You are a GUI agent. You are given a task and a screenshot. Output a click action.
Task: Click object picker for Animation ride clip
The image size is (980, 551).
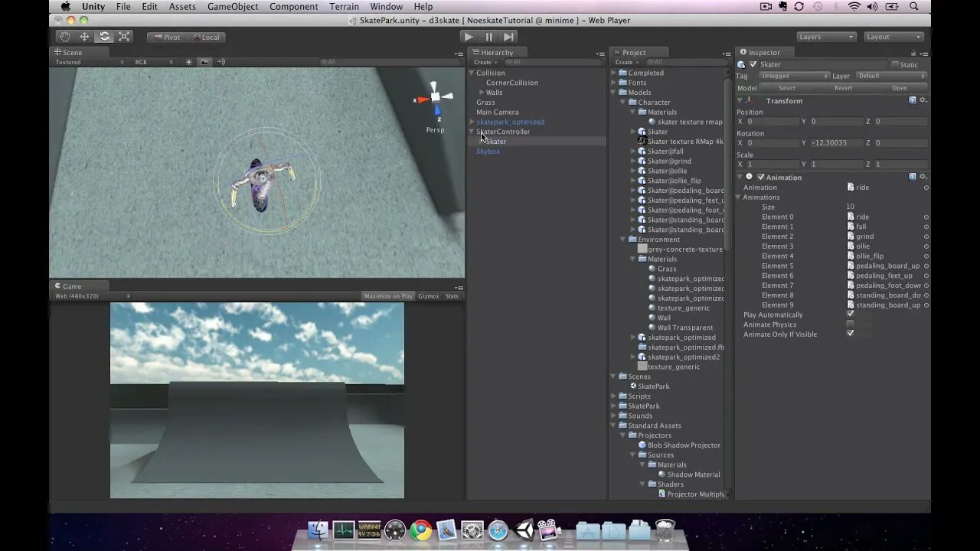[926, 187]
